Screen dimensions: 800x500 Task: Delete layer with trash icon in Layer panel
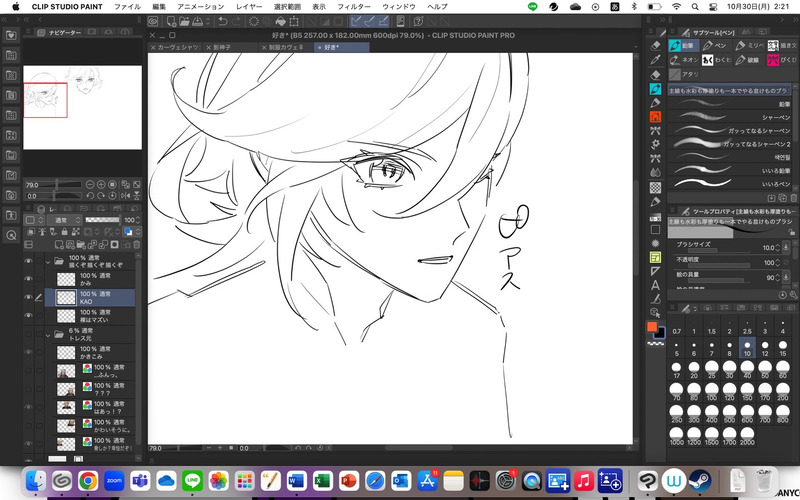(x=137, y=245)
